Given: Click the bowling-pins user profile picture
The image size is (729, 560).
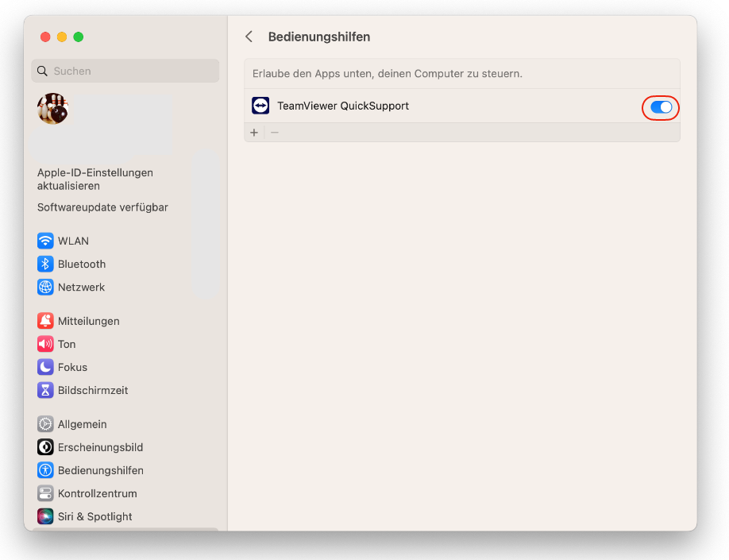Looking at the screenshot, I should (53, 108).
